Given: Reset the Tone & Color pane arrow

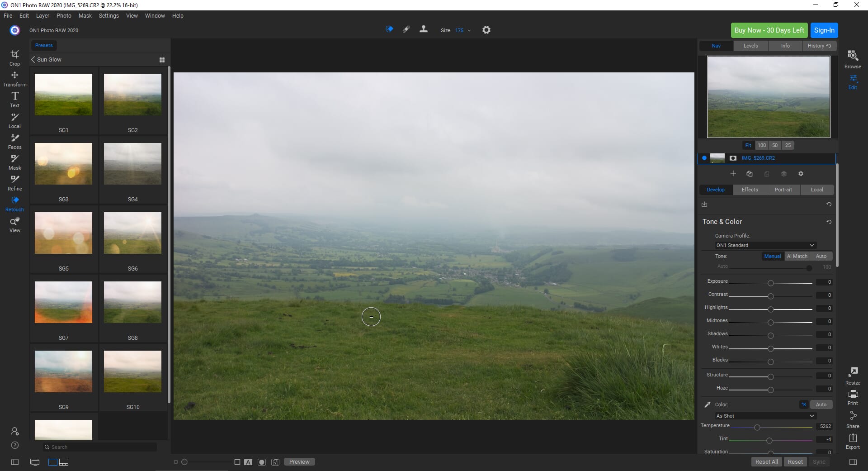Looking at the screenshot, I should (x=829, y=222).
